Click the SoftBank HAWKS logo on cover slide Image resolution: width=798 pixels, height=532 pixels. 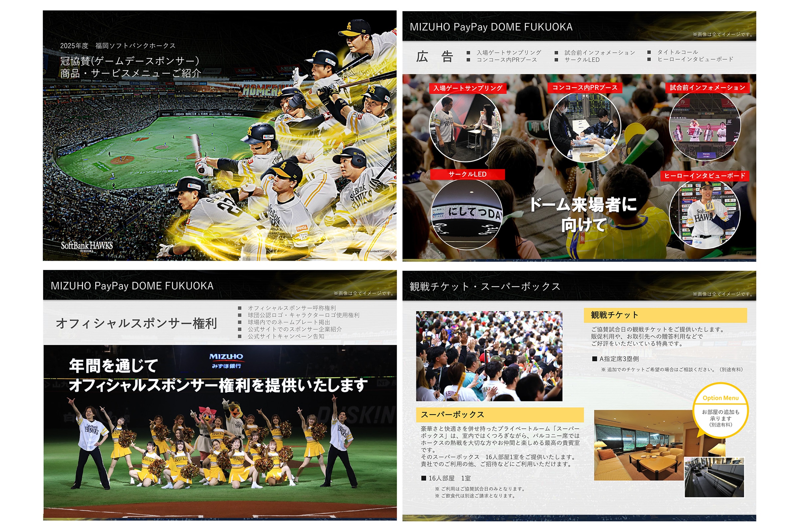pyautogui.click(x=86, y=246)
